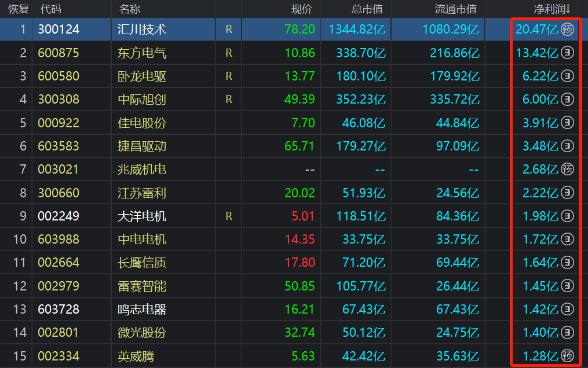Image resolution: width=588 pixels, height=368 pixels.
Task: Click circulating market value 335.72亿
Action: point(455,99)
